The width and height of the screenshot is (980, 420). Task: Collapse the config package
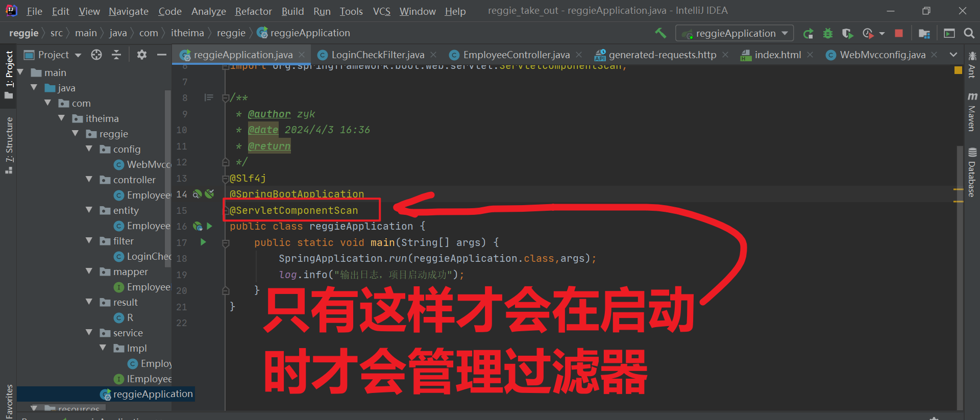click(x=89, y=149)
